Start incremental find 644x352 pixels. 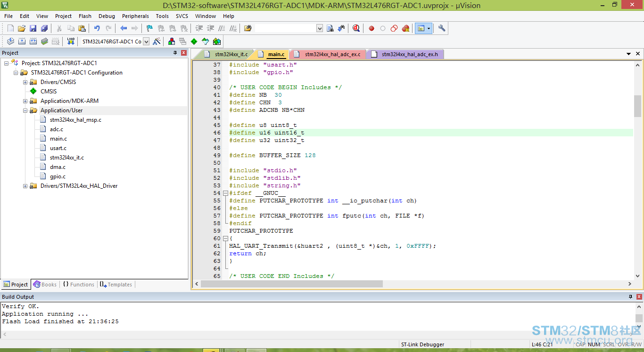[341, 28]
